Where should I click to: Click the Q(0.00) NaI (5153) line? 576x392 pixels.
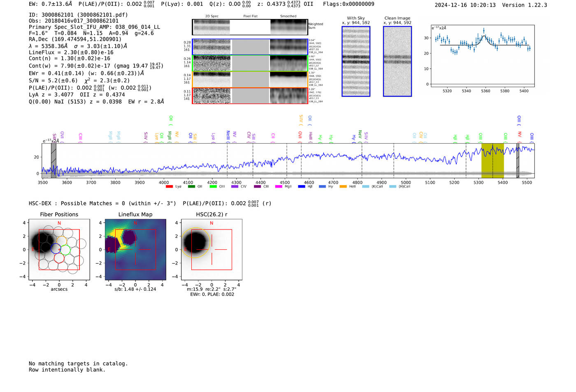[96, 102]
